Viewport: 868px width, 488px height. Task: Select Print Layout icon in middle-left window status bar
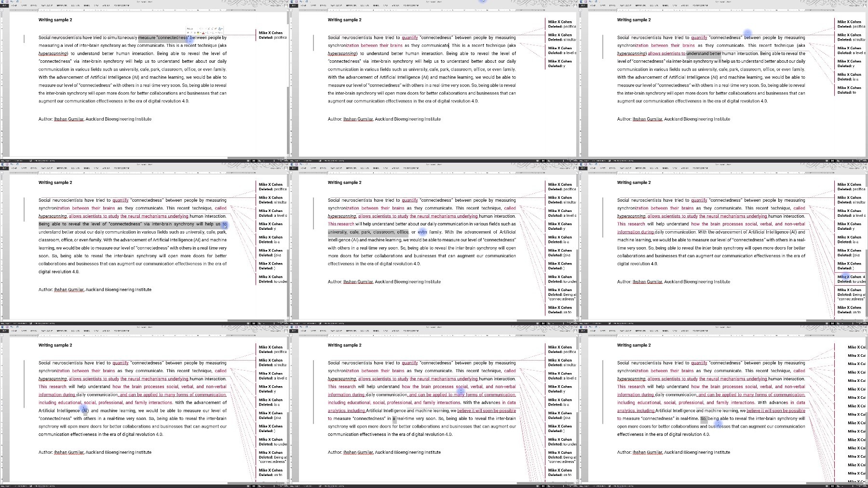(254, 323)
